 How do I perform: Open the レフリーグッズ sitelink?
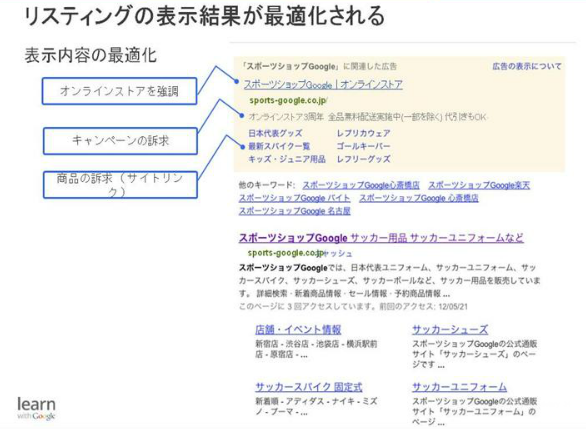point(363,159)
